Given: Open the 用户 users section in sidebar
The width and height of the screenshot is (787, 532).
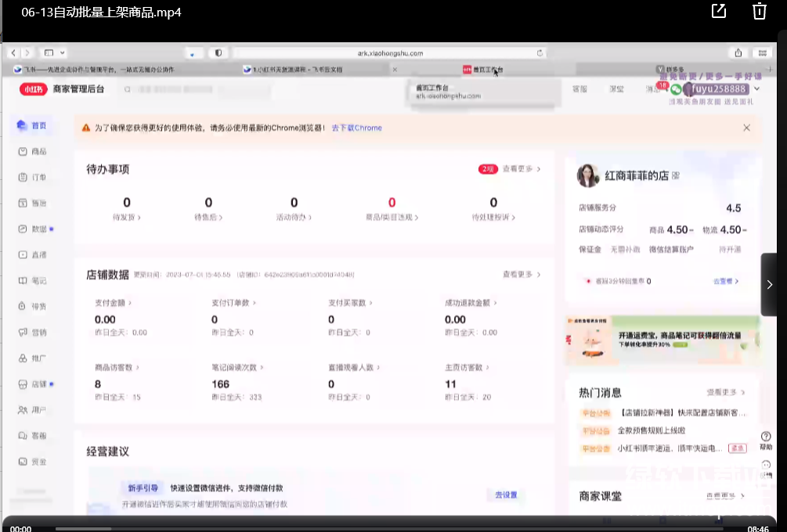Looking at the screenshot, I should tap(31, 410).
